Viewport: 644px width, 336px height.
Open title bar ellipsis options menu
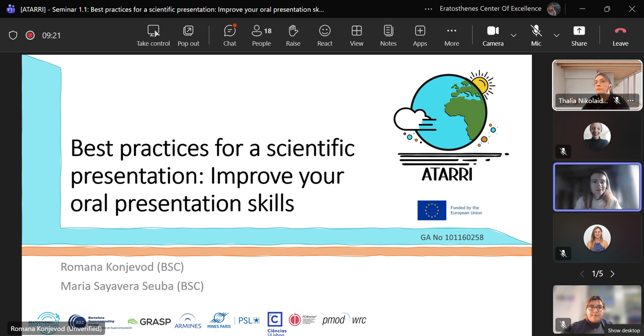pyautogui.click(x=428, y=9)
